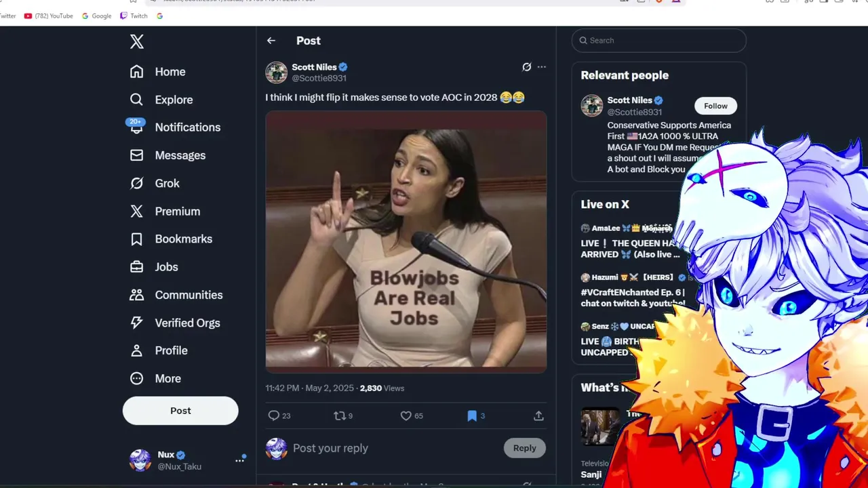Screen dimensions: 868x488
Task: Open Bookmarks text link in sidebar
Action: pyautogui.click(x=183, y=239)
